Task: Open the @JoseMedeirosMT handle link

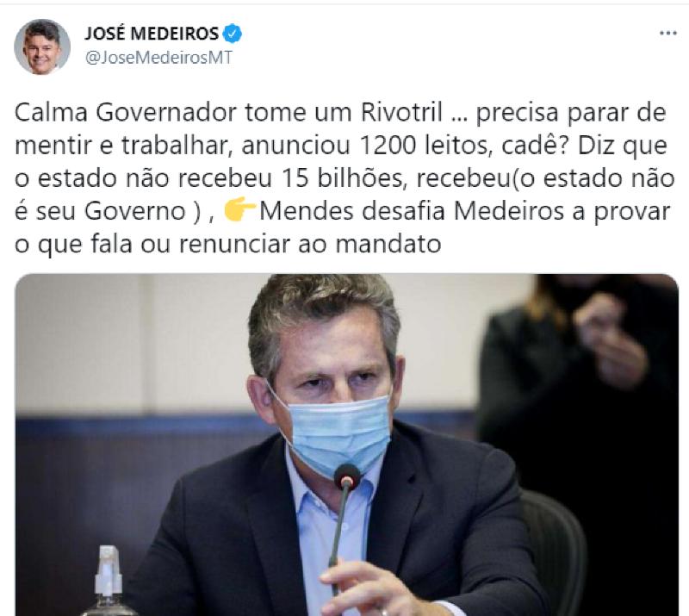Action: click(158, 58)
